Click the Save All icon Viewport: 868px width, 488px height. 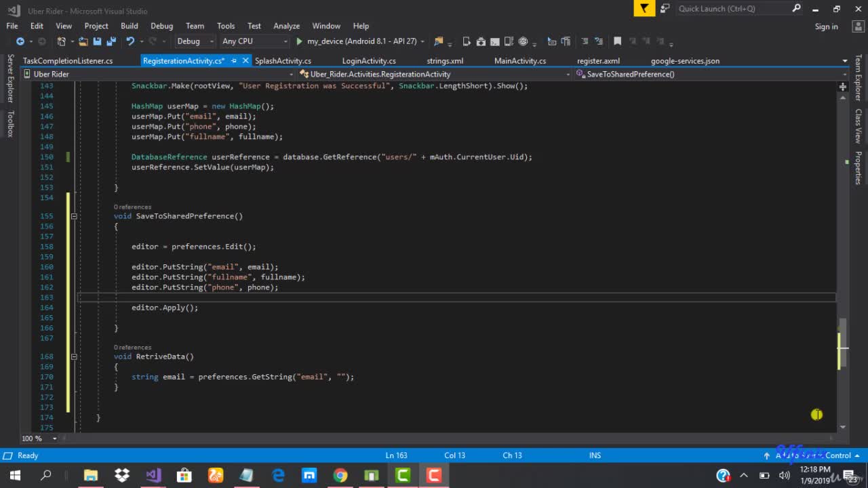(111, 41)
